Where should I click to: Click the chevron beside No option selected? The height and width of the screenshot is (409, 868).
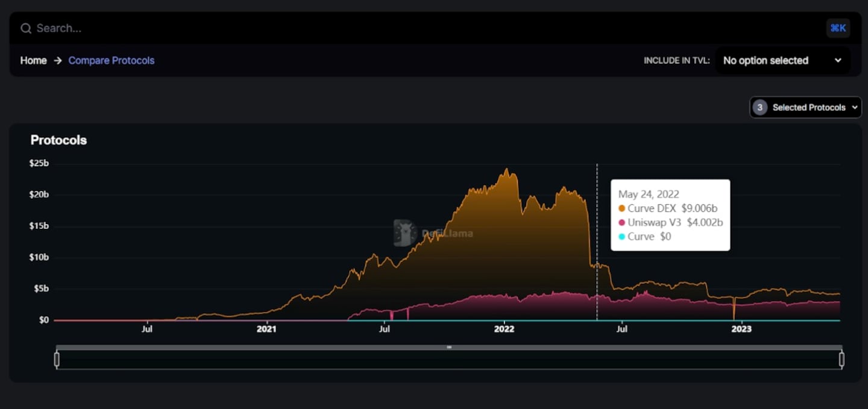838,60
